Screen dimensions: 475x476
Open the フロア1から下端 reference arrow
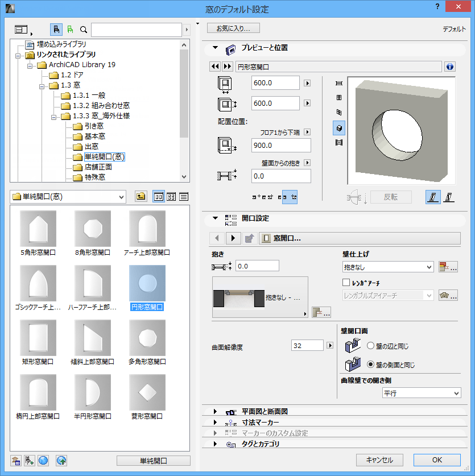click(307, 132)
